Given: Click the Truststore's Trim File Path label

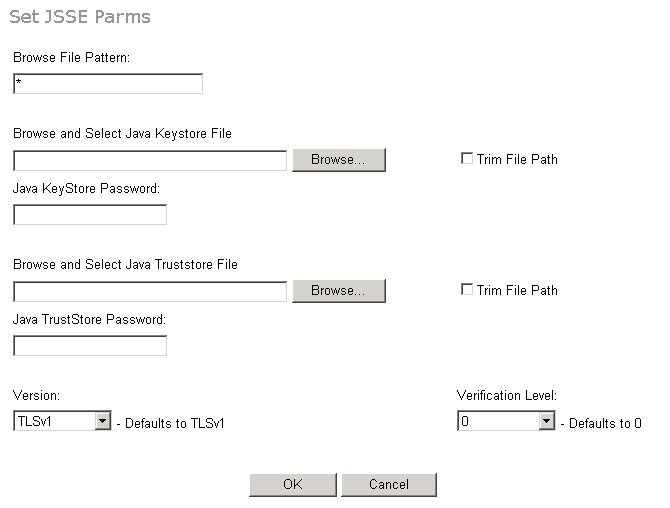Looking at the screenshot, I should tap(517, 290).
